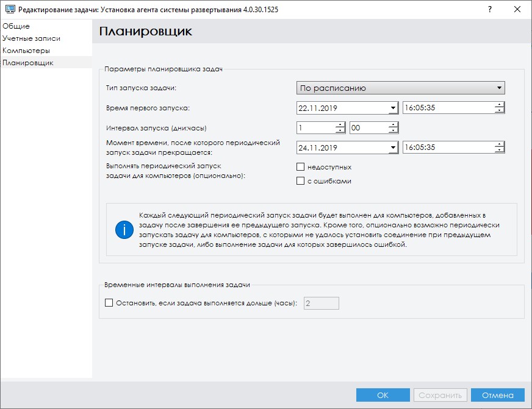This screenshot has width=532, height=409.
Task: Click the Отмена button
Action: pyautogui.click(x=498, y=395)
